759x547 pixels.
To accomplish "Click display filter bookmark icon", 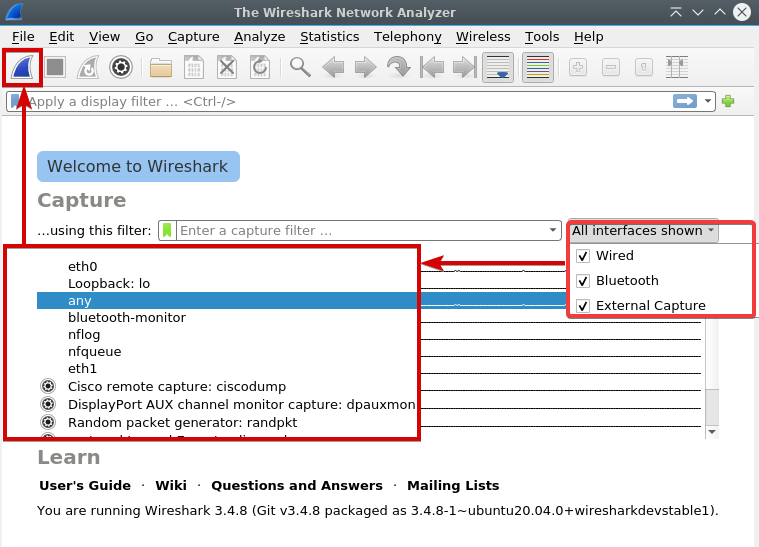I will point(17,101).
